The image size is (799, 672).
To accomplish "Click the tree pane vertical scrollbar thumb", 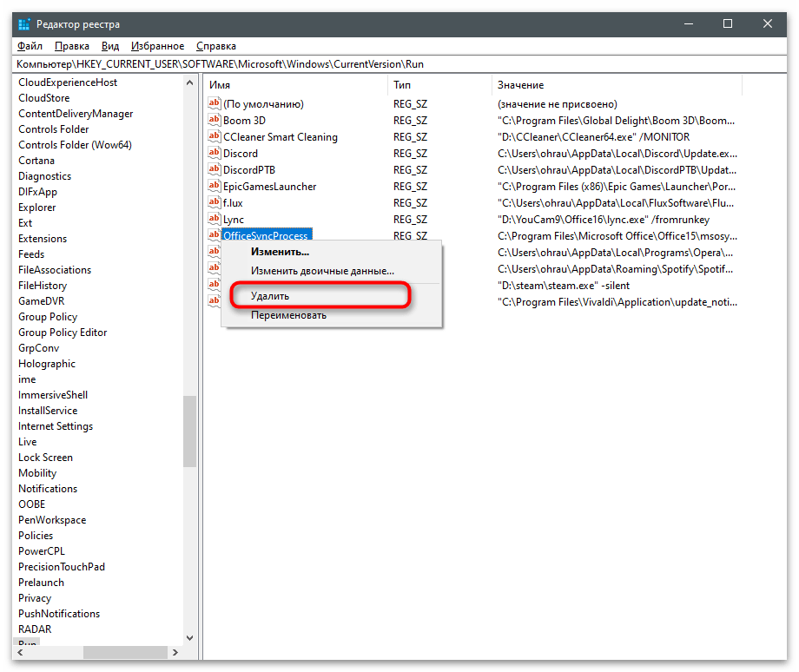I will tap(189, 432).
